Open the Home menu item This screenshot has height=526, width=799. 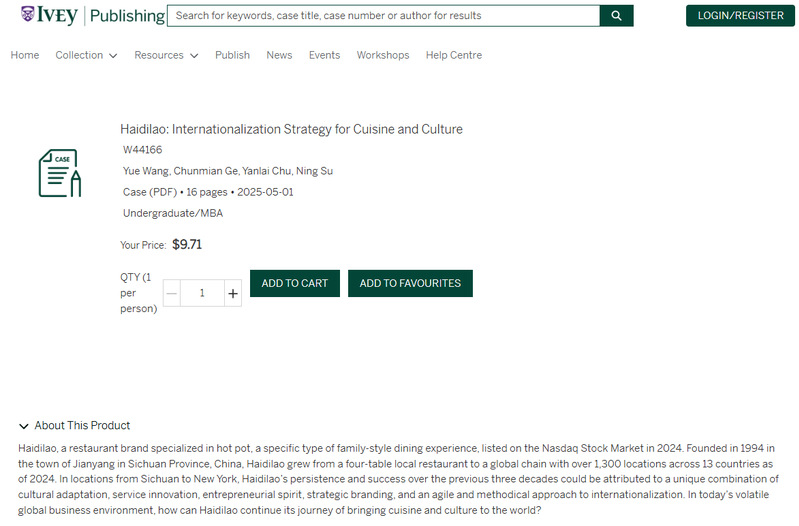click(x=25, y=55)
